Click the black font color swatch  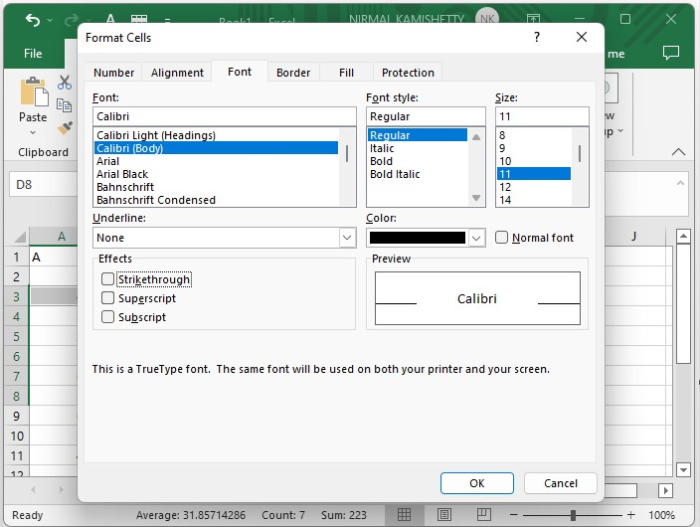(x=417, y=237)
